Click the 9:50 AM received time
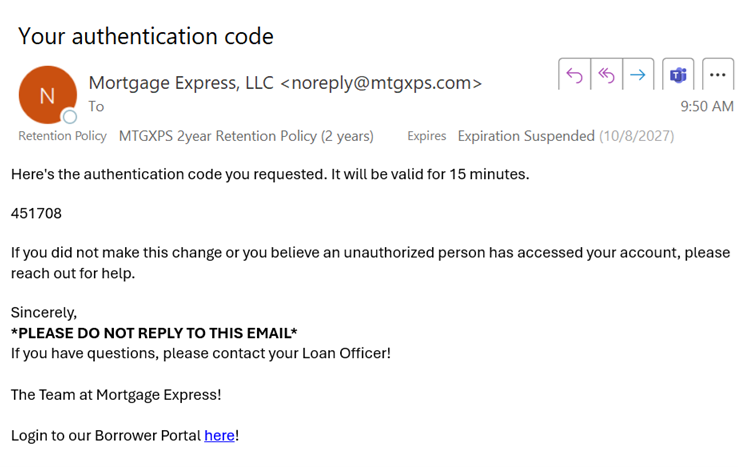The width and height of the screenshot is (738, 467). [707, 106]
